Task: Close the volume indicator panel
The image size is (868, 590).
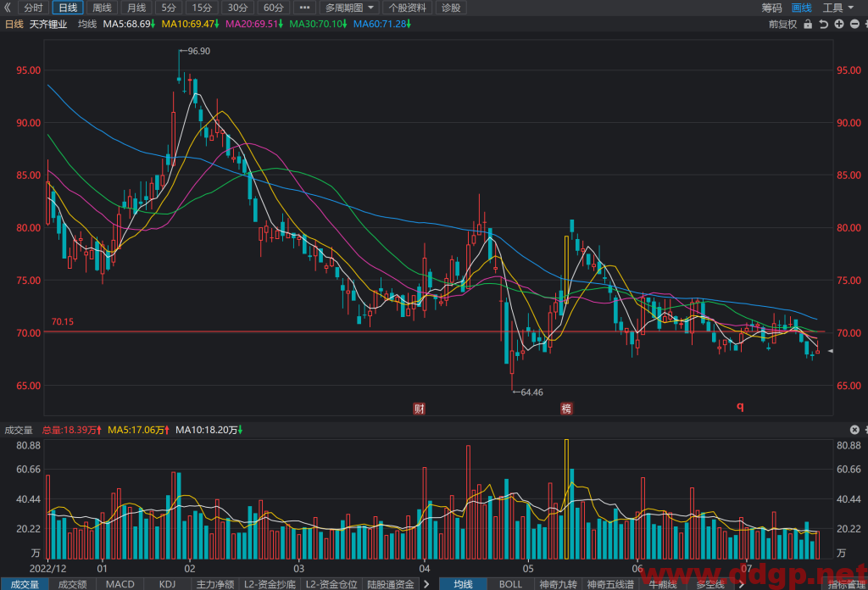Action: pos(854,430)
